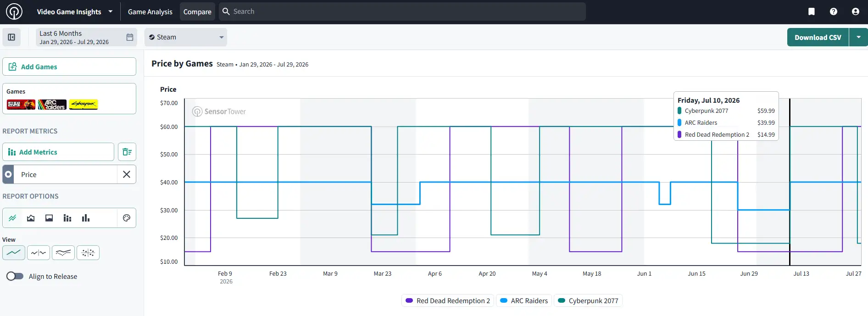
Task: Click the REPORT OPTIONS heading
Action: point(31,196)
